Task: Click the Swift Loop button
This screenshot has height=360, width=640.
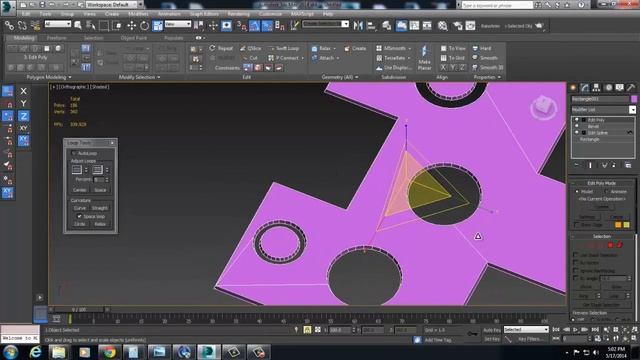Action: [284, 48]
